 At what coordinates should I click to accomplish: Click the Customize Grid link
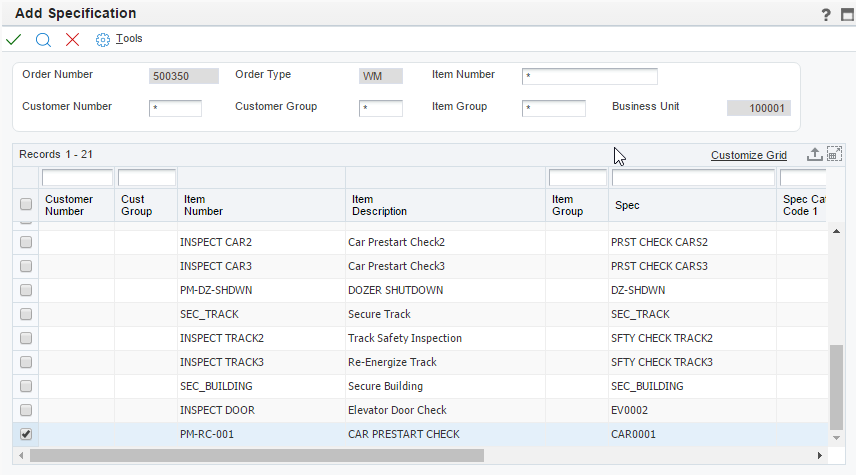click(x=748, y=155)
